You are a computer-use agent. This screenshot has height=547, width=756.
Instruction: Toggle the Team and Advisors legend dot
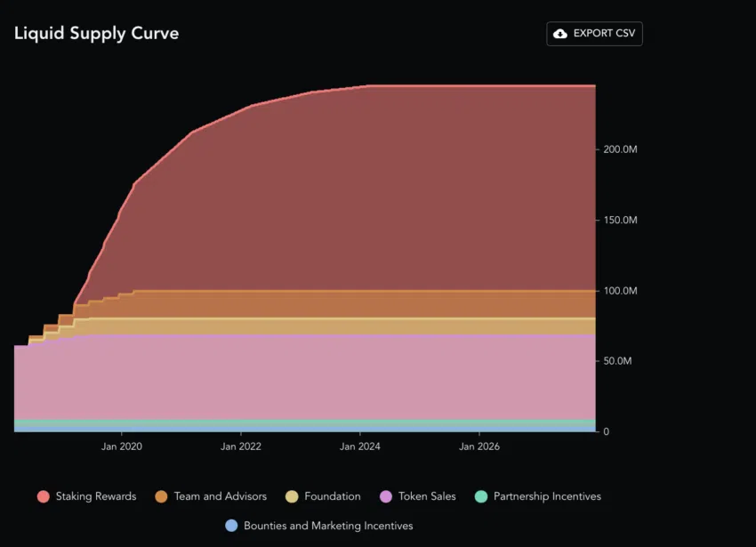point(161,496)
